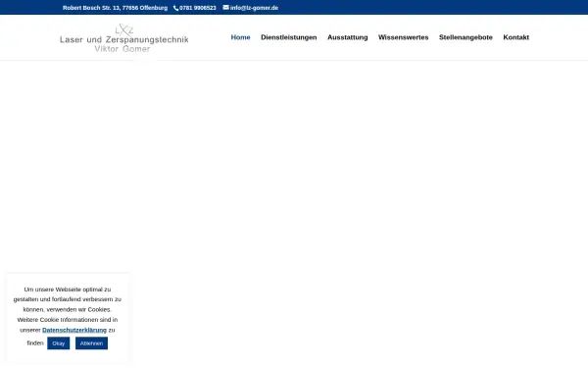
Task: Navigate to Wissenswertes
Action: [x=403, y=37]
